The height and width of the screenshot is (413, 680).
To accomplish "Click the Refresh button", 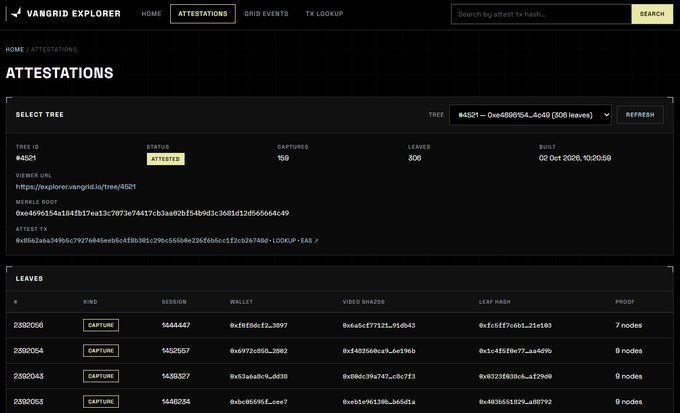I will pos(640,115).
